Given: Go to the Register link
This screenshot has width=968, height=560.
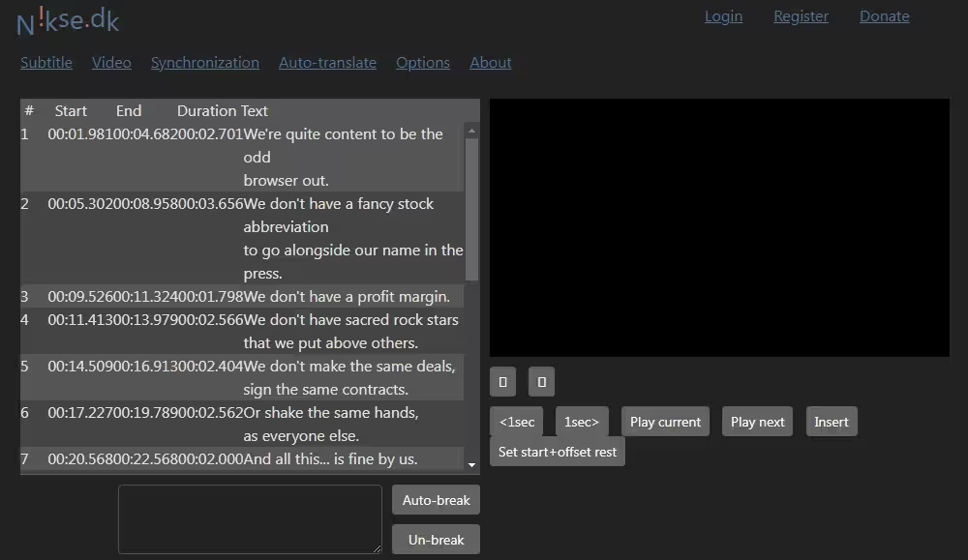Looking at the screenshot, I should [801, 16].
